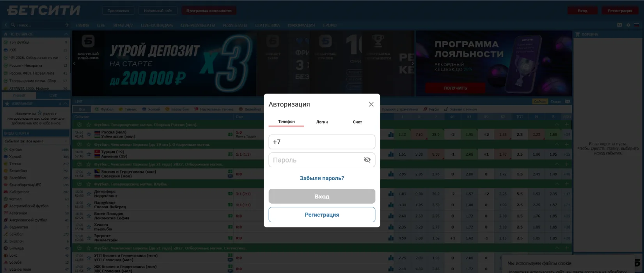
Task: Add Турция (19) – Армения match to favorites
Action: click(x=89, y=154)
